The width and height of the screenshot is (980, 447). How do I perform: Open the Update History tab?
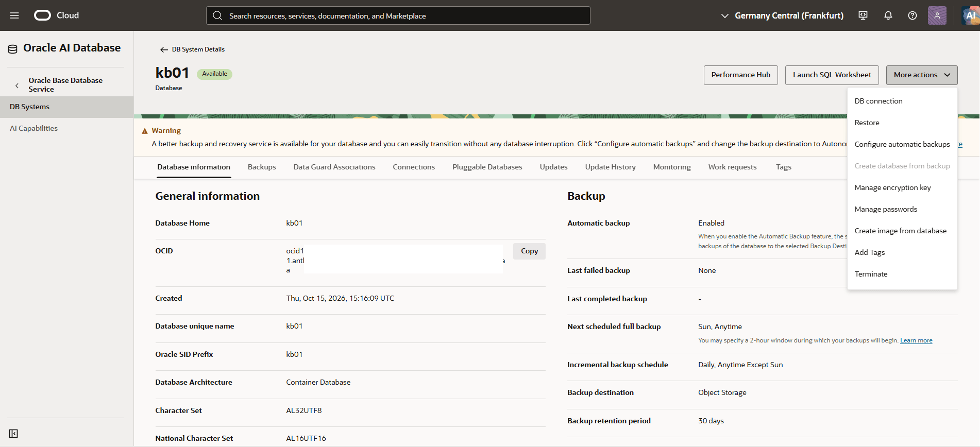(611, 167)
